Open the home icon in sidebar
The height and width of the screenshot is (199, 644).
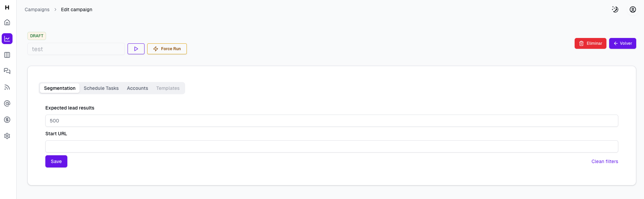(x=7, y=22)
